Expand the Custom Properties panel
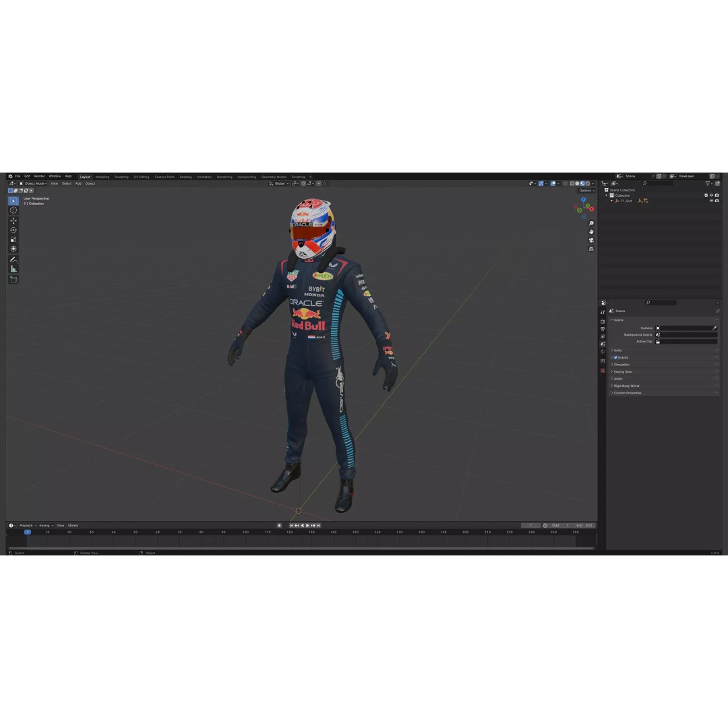 [x=665, y=393]
